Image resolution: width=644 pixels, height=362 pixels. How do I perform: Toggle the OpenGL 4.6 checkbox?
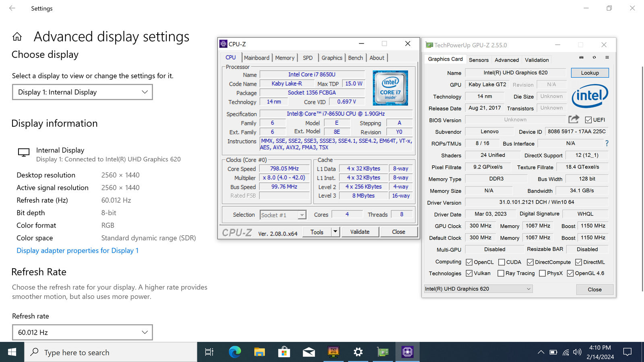click(570, 273)
